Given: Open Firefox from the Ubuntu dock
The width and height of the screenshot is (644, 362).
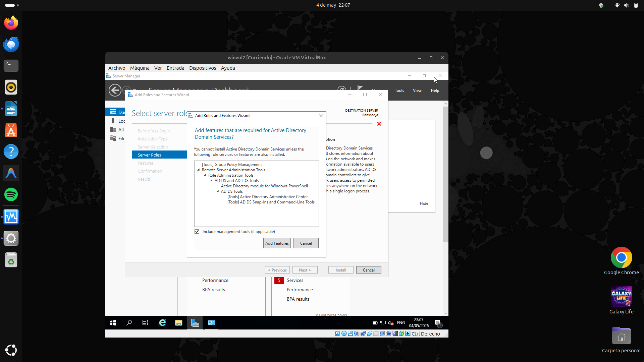Looking at the screenshot, I should point(11,23).
